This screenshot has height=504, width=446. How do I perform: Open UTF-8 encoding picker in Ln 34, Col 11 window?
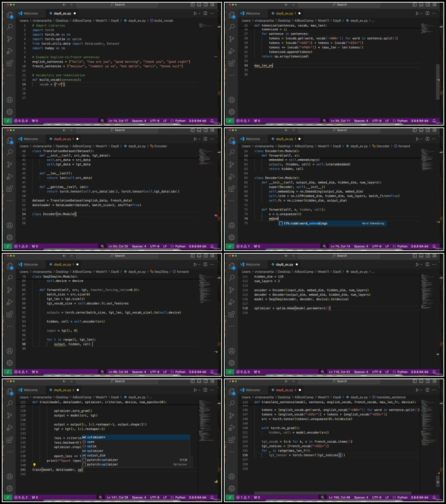tap(377, 121)
